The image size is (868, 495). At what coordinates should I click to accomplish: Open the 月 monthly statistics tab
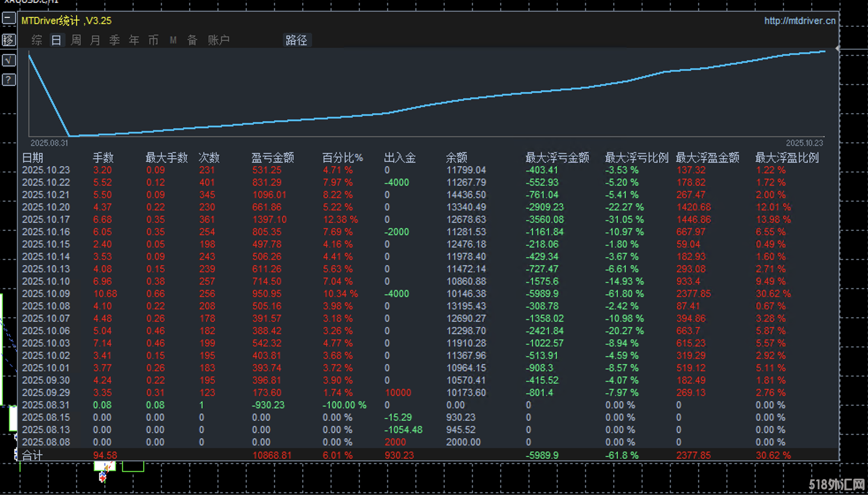(x=95, y=40)
